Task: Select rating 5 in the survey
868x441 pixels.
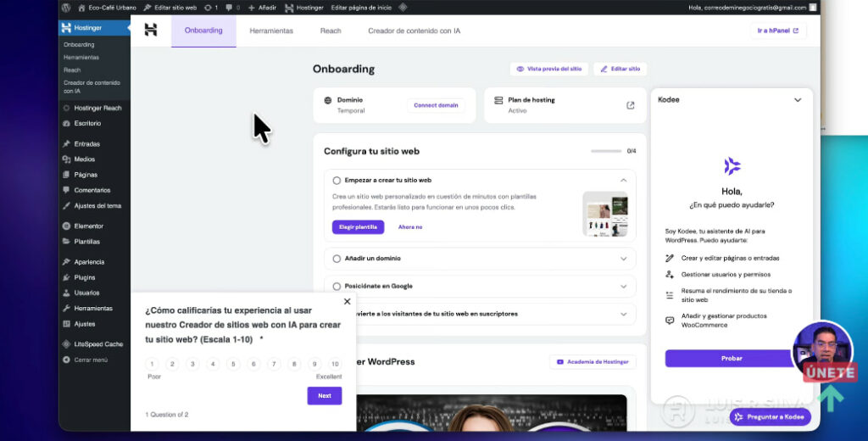Action: tap(233, 364)
